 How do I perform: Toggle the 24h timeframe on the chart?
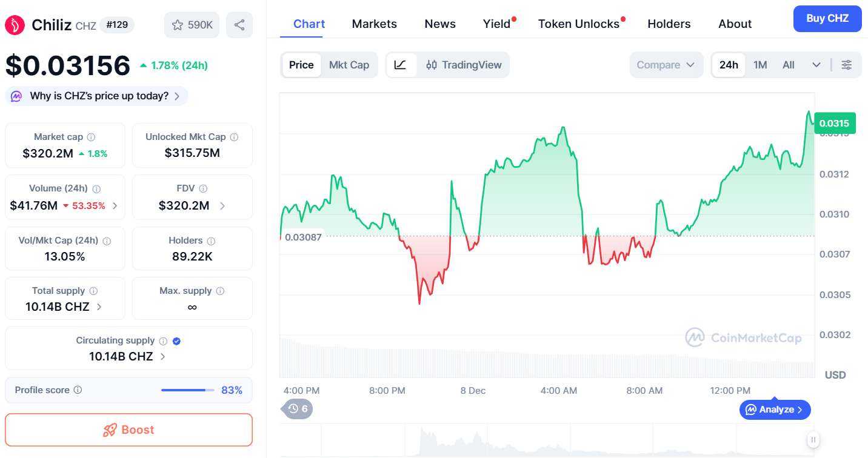coord(729,64)
